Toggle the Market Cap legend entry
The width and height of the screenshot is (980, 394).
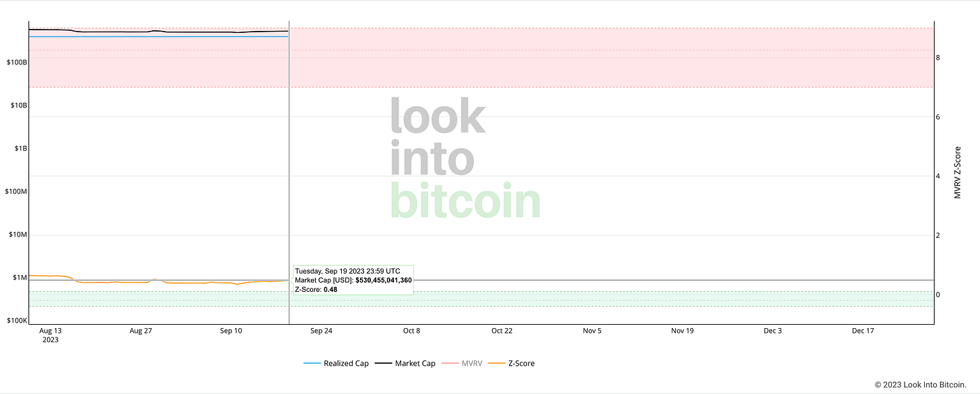[405, 363]
